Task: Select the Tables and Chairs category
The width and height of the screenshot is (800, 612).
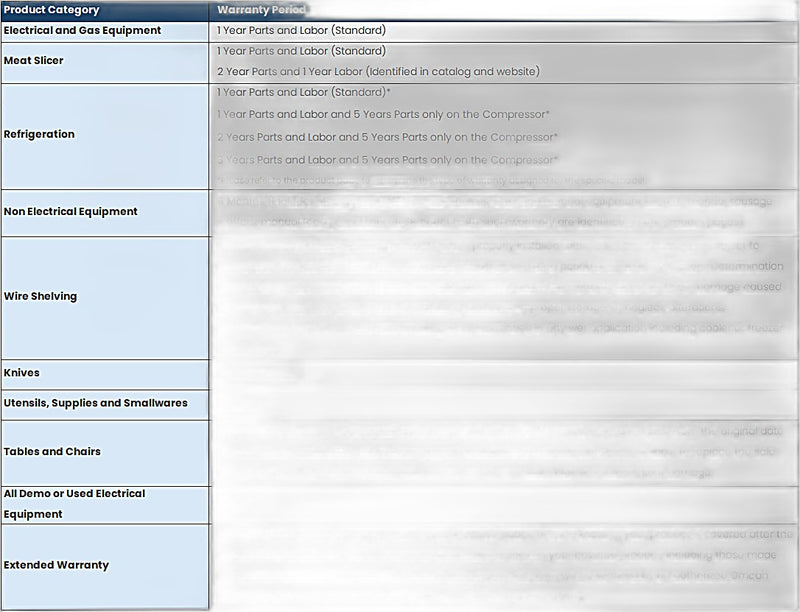Action: point(105,453)
